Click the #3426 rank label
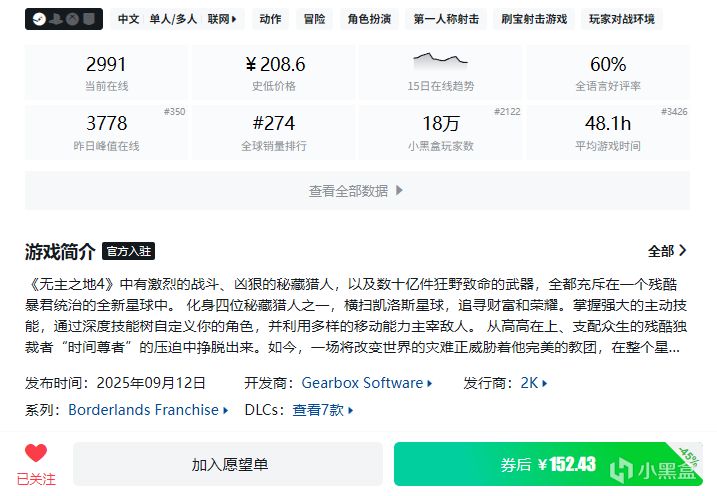Image resolution: width=717 pixels, height=496 pixels. click(x=674, y=112)
